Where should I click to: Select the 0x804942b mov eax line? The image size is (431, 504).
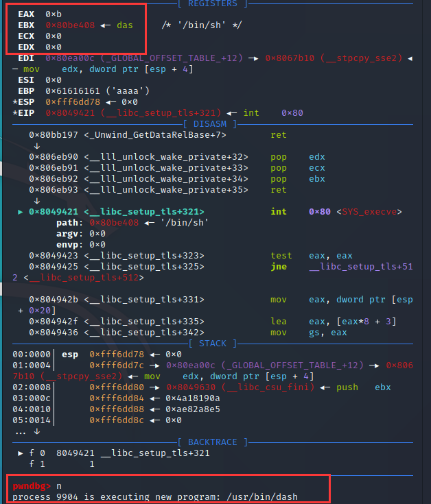coord(213,304)
